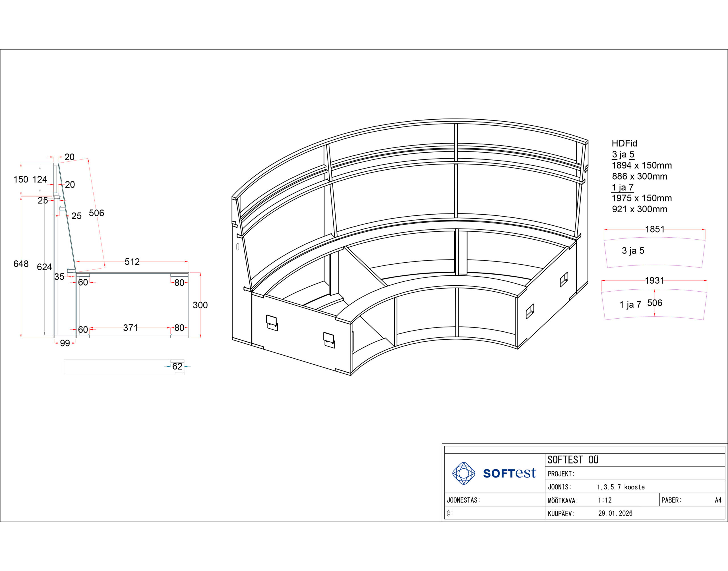Click the 512 seat depth dimension

(132, 262)
